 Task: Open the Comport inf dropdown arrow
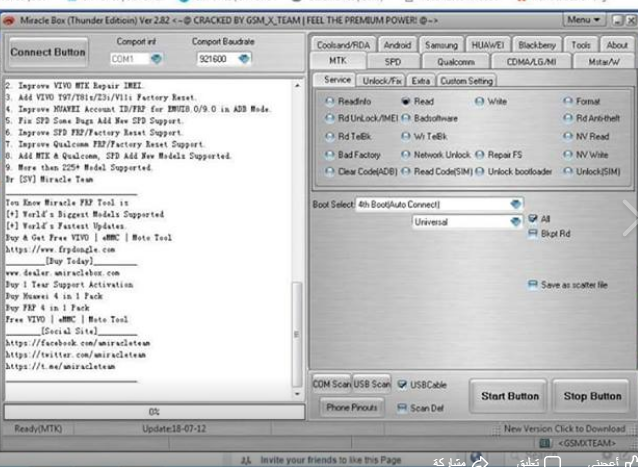[156, 59]
